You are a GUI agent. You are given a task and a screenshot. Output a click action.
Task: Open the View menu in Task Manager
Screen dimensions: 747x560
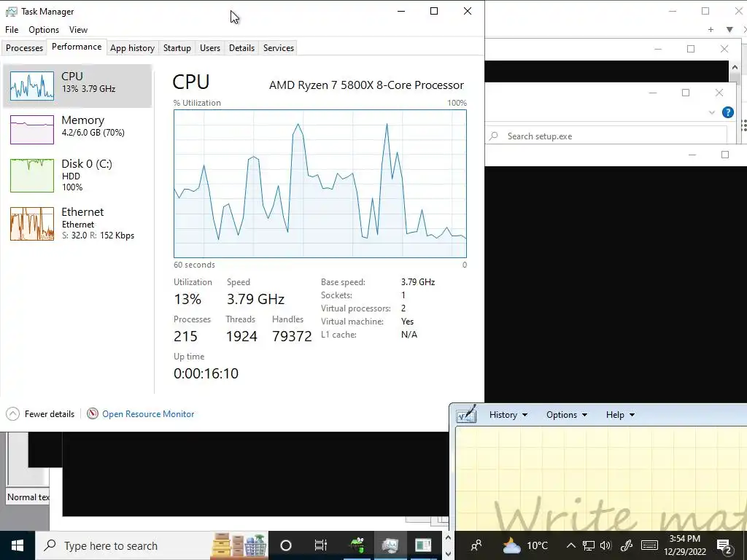point(78,29)
